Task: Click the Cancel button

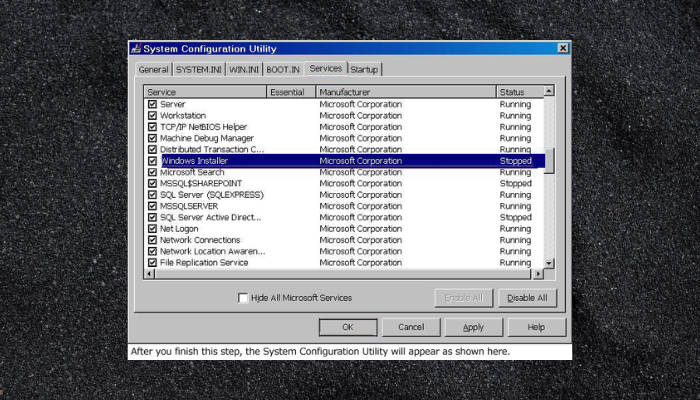Action: [x=411, y=327]
